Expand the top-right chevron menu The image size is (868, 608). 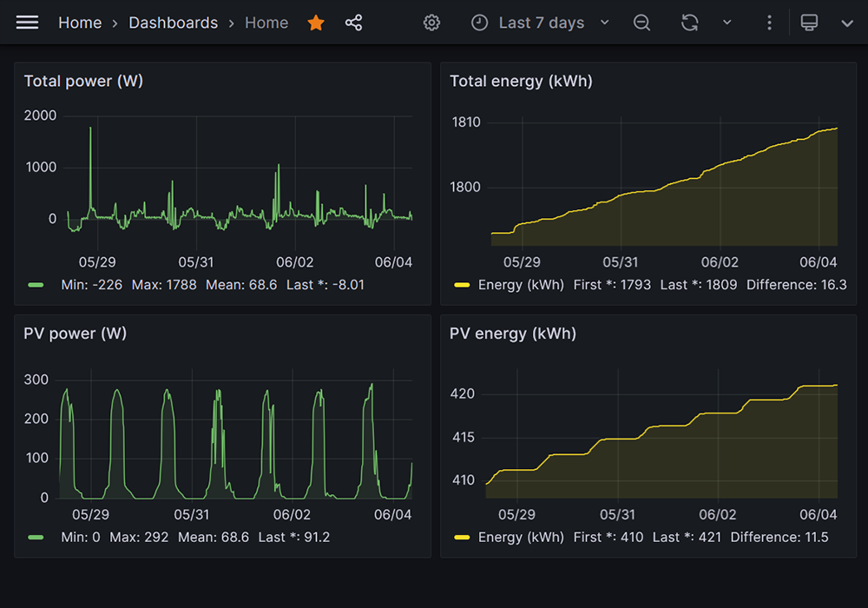point(847,23)
